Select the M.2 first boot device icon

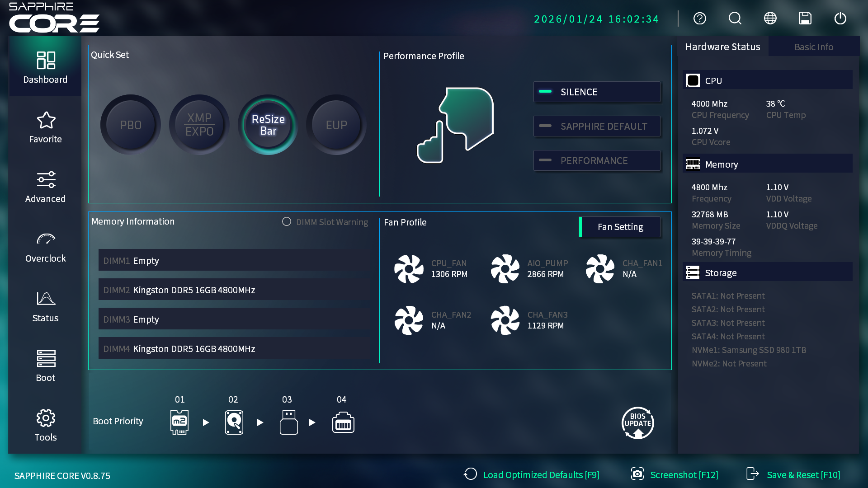[179, 422]
